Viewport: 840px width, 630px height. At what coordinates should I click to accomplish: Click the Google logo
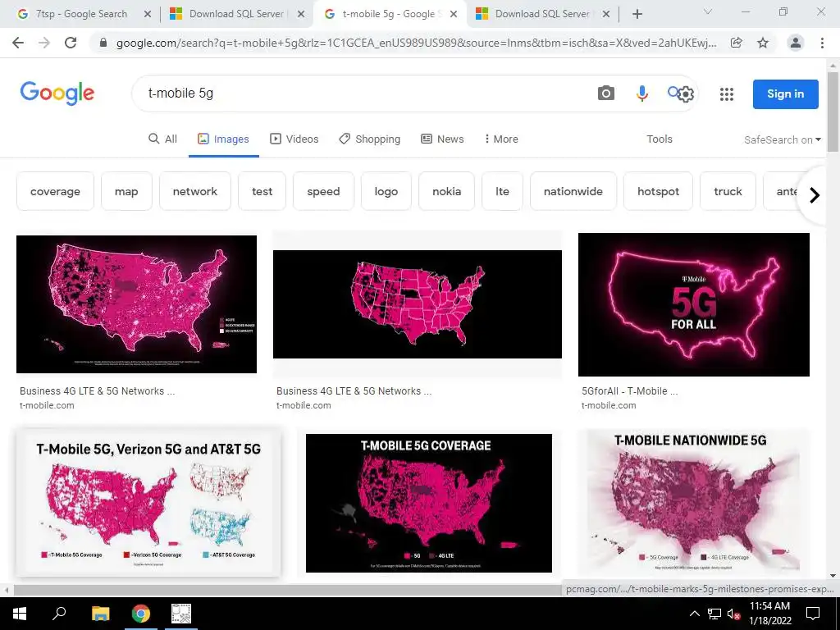pos(57,94)
